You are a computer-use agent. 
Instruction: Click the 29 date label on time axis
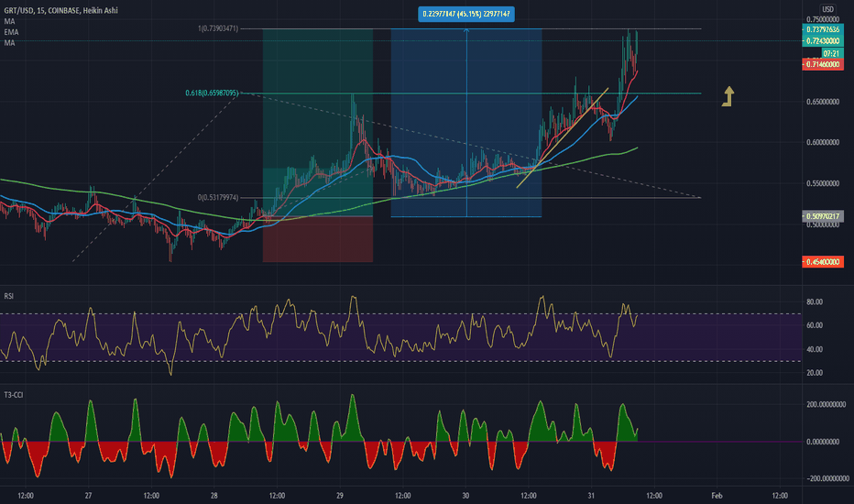[x=340, y=495]
